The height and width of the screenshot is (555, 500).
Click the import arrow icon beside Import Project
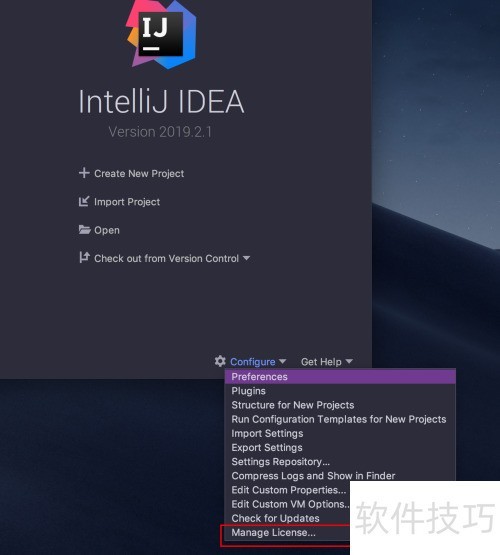click(x=84, y=201)
